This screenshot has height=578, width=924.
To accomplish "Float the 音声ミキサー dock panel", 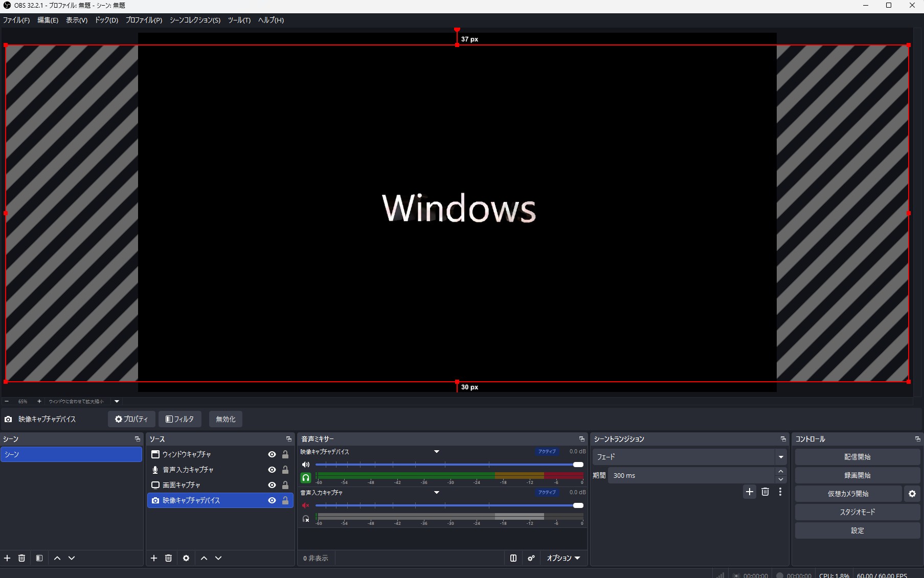I will coord(581,439).
